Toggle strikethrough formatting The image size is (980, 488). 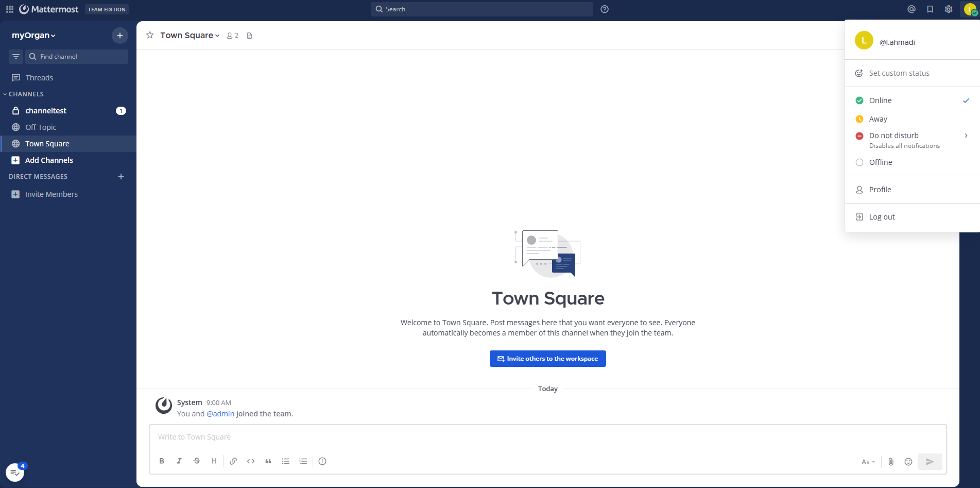[x=197, y=461]
